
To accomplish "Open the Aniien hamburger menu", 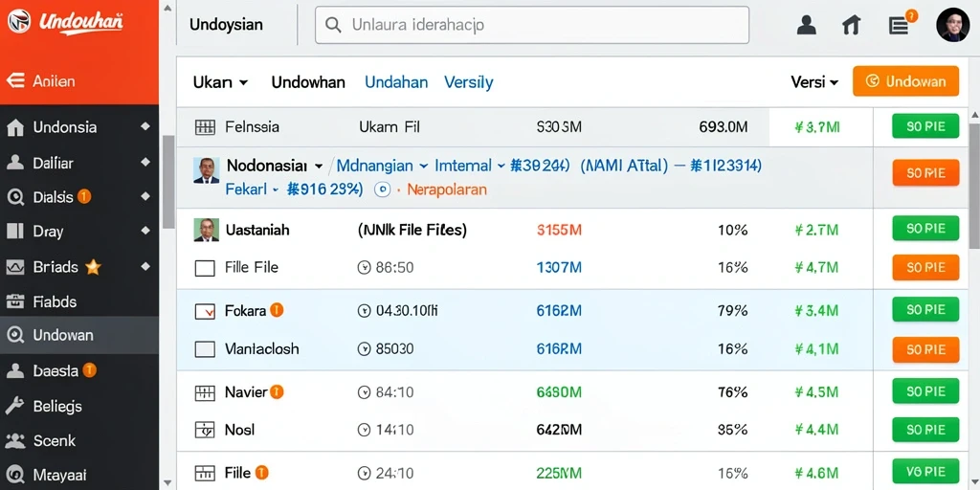I will click(15, 80).
